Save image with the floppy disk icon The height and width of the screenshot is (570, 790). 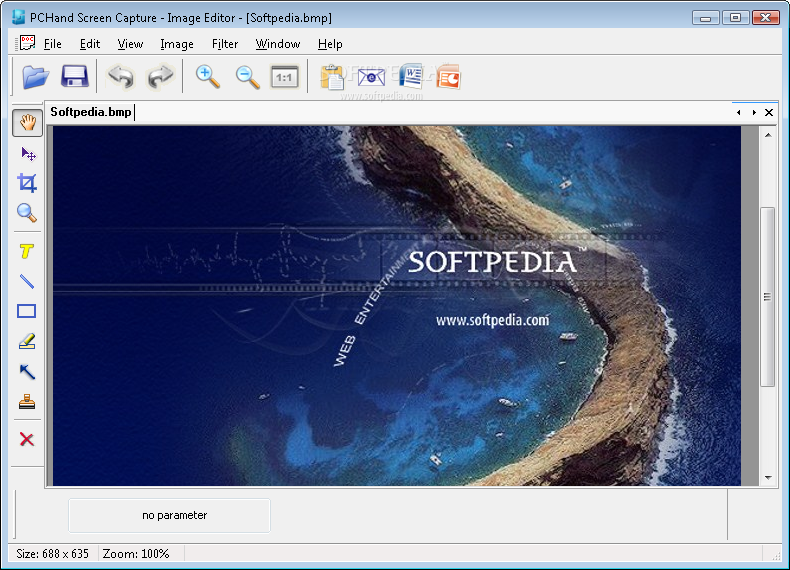click(x=75, y=77)
